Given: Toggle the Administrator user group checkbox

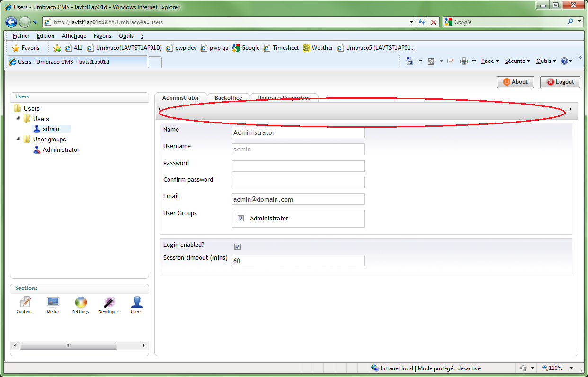Looking at the screenshot, I should coord(241,219).
